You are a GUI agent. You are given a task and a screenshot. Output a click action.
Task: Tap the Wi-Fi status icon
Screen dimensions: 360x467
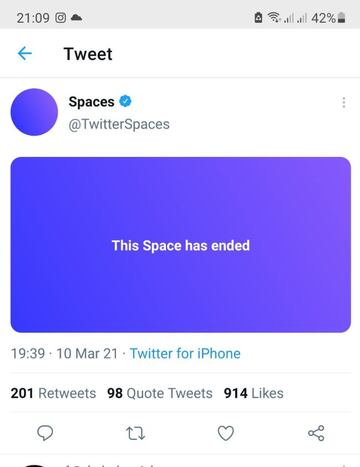click(x=274, y=17)
